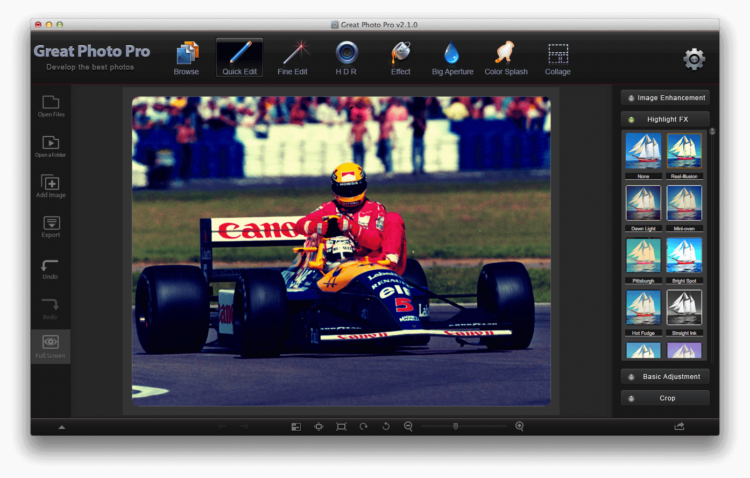The image size is (750, 478).
Task: Apply the Dawn Light effect thumbnail
Action: click(643, 203)
